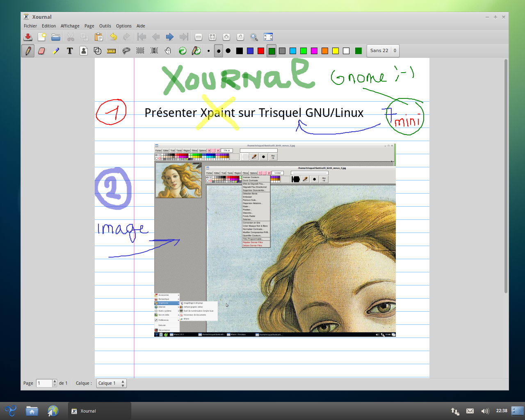
Task: Click the Default tool options icon
Action: 183,51
